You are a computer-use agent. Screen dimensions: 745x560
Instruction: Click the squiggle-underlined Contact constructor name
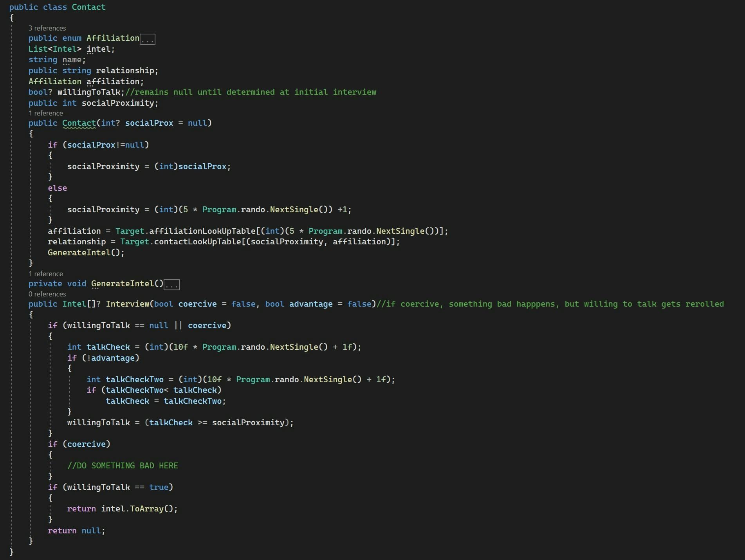coord(79,123)
